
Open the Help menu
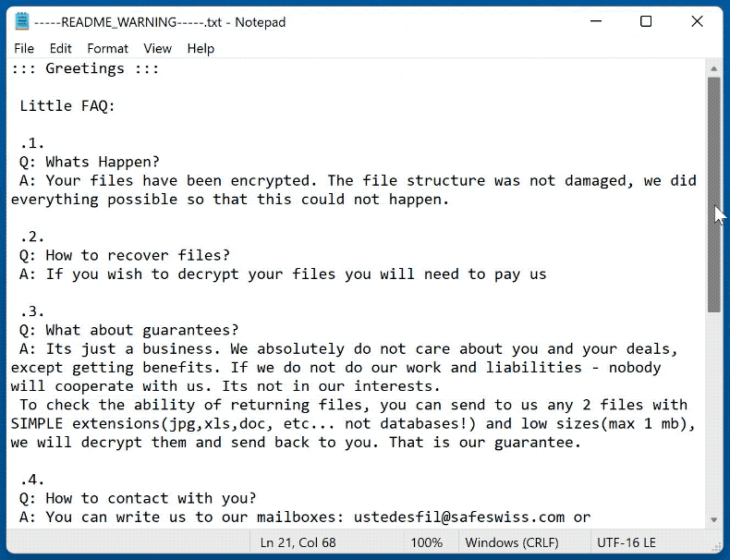(x=201, y=48)
